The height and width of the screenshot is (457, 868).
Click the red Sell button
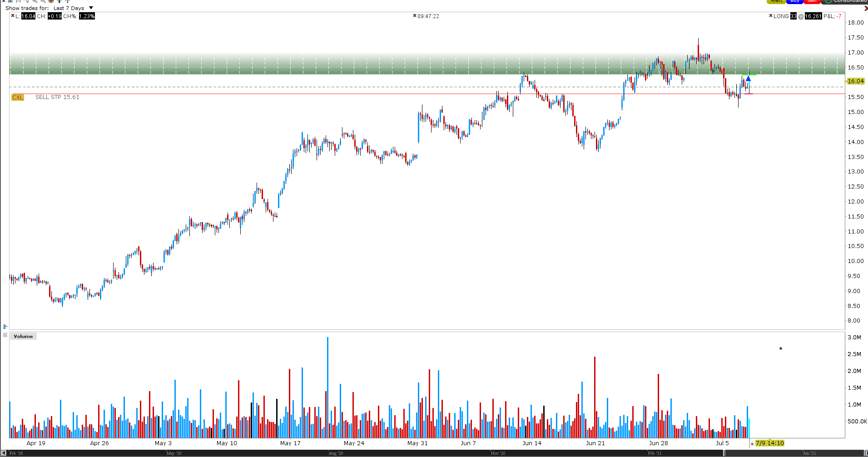(812, 1)
